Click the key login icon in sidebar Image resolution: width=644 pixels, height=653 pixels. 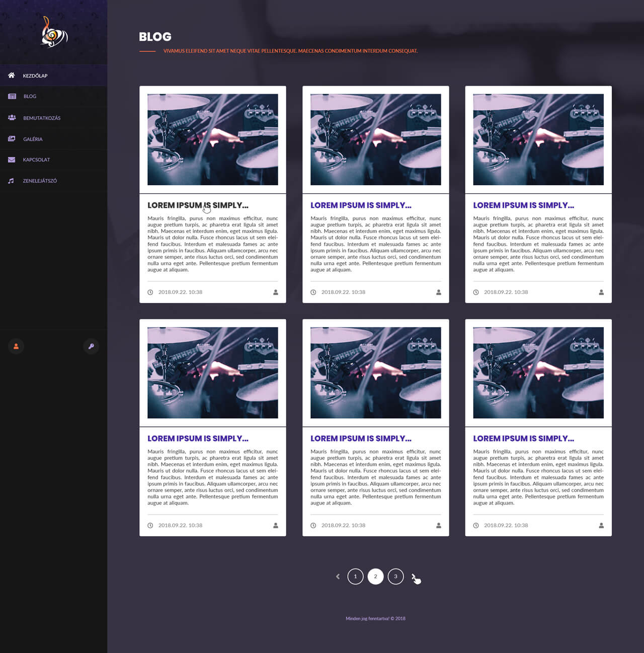coord(91,346)
